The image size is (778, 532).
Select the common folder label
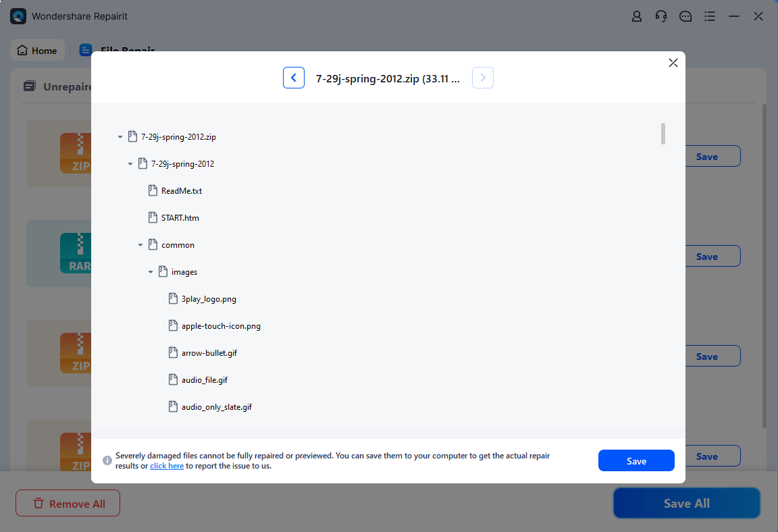(x=178, y=245)
